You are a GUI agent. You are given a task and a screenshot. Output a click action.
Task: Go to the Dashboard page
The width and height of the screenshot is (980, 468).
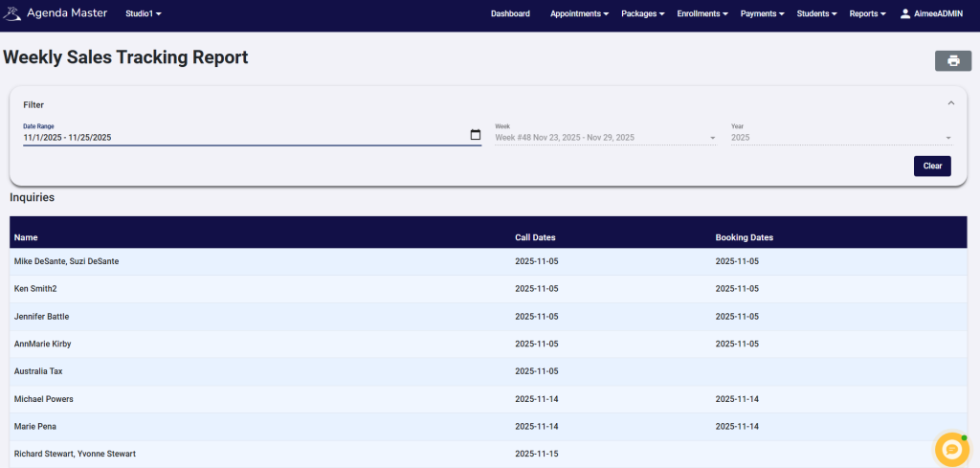tap(510, 14)
